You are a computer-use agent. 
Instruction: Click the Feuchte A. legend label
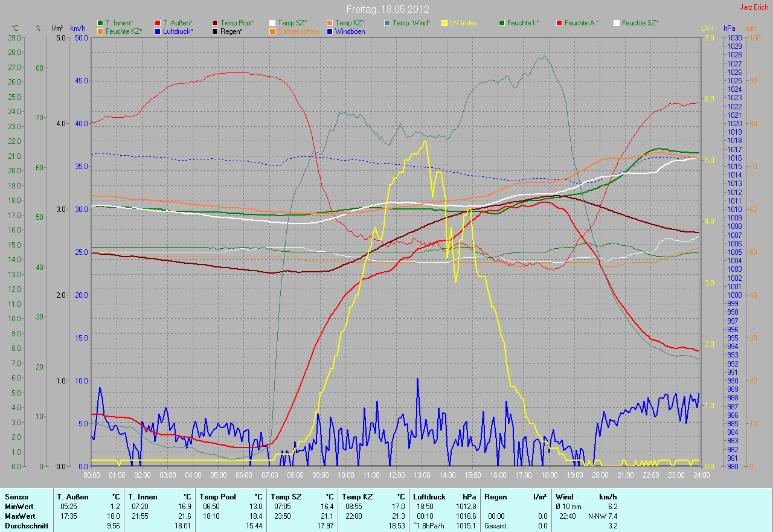point(582,23)
